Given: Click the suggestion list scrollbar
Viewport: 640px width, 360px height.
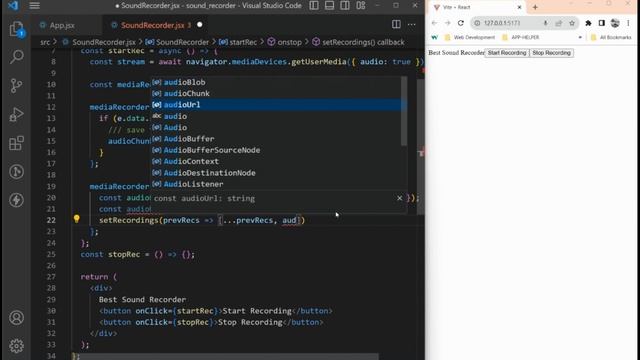Looking at the screenshot, I should (x=404, y=111).
